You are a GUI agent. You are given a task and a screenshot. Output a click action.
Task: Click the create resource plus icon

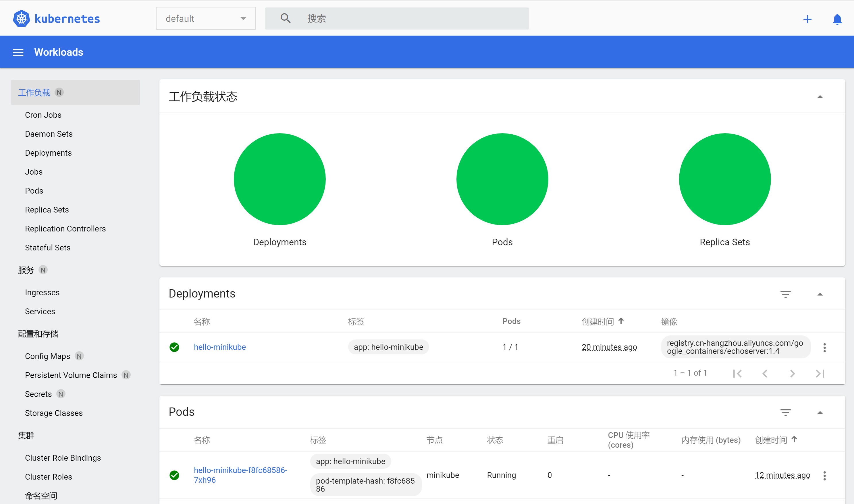807,19
